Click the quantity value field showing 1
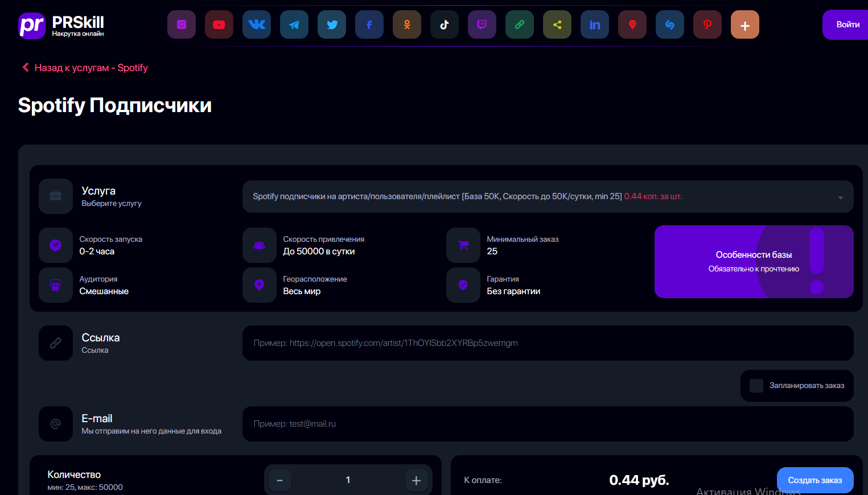The height and width of the screenshot is (495, 868). pyautogui.click(x=348, y=480)
